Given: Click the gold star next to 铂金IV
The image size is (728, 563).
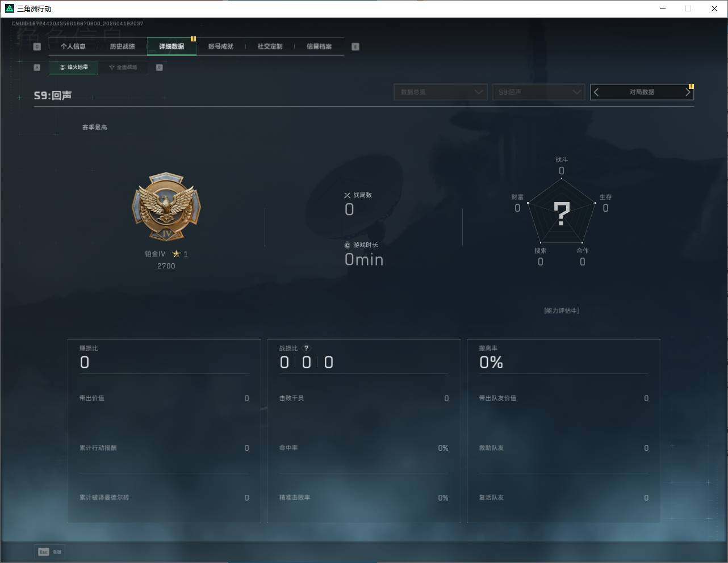Looking at the screenshot, I should [176, 254].
